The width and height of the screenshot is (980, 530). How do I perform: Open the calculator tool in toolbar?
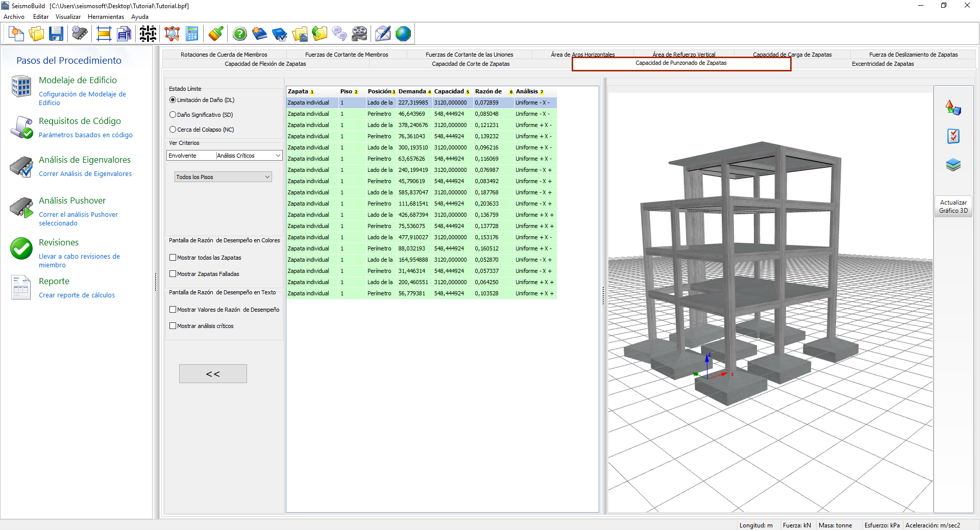click(x=192, y=34)
